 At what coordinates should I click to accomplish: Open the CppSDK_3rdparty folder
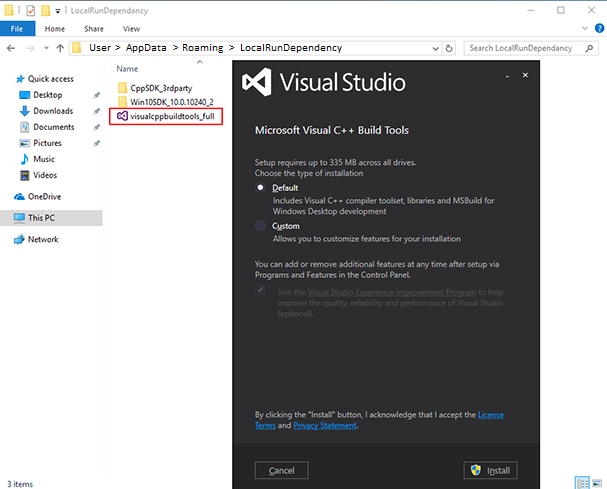coord(159,87)
